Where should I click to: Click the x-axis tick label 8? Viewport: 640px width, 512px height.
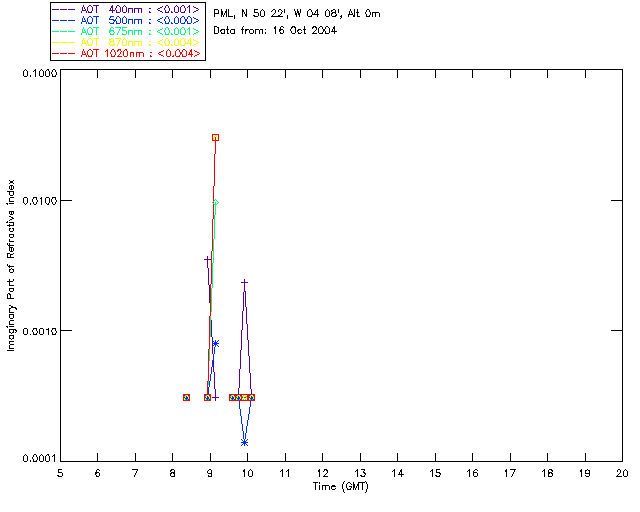pyautogui.click(x=173, y=473)
